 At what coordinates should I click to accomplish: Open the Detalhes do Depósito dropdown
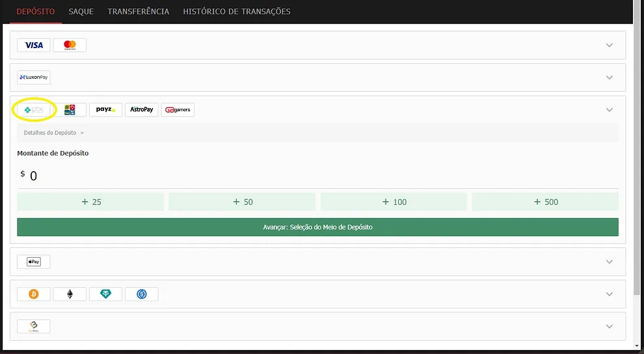pos(54,133)
